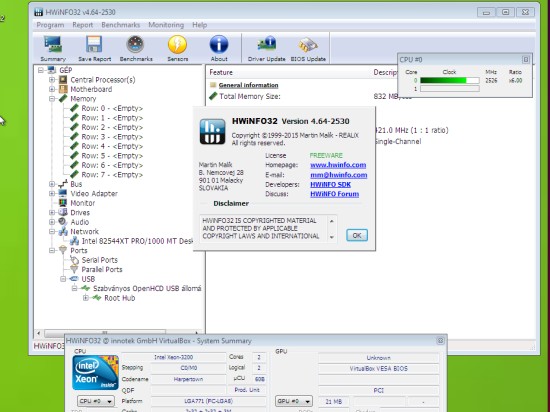Viewport: 550px width, 412px height.
Task: Open the Driver Update icon
Action: [266, 48]
